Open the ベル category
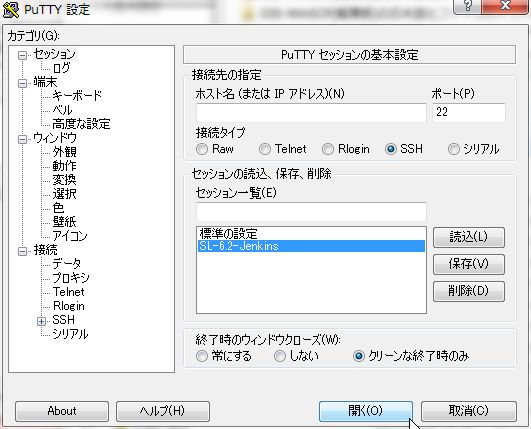The image size is (531, 429). pyautogui.click(x=62, y=110)
